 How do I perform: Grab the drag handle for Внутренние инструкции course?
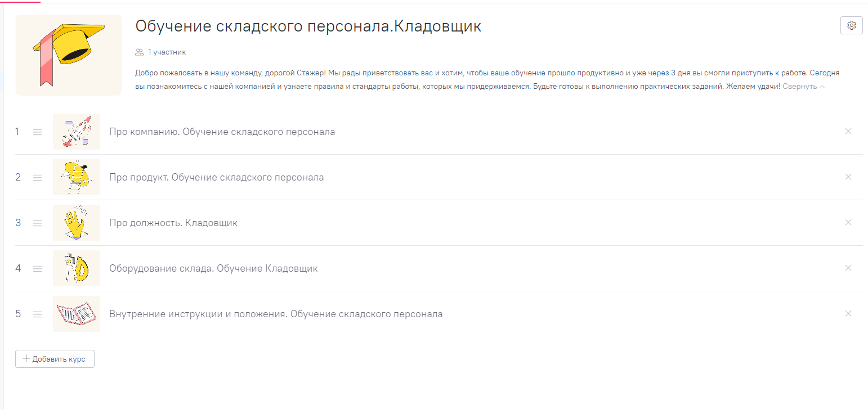click(38, 314)
